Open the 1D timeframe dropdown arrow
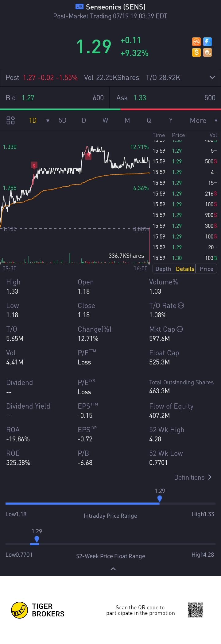Viewport: 221px width, 644px height. click(x=48, y=120)
